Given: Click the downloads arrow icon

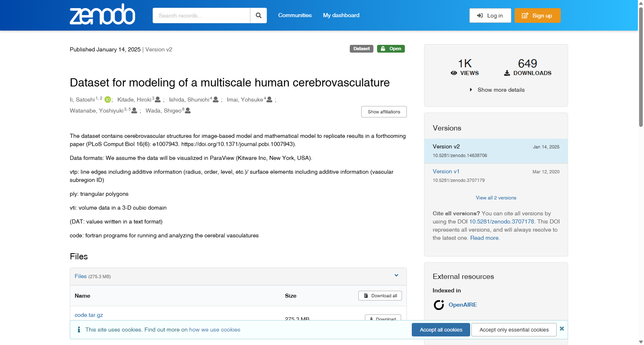Looking at the screenshot, I should (507, 73).
